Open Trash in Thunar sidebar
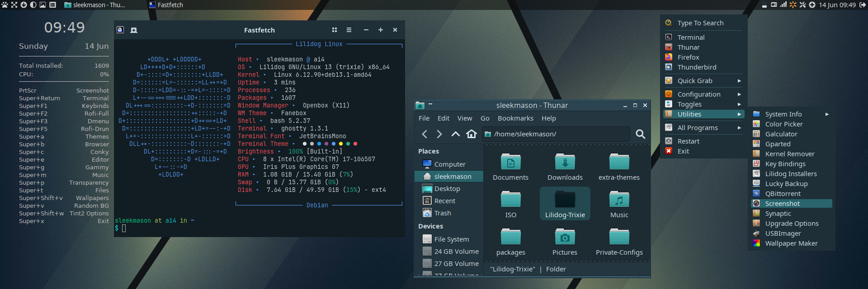The image size is (868, 289). point(449,213)
